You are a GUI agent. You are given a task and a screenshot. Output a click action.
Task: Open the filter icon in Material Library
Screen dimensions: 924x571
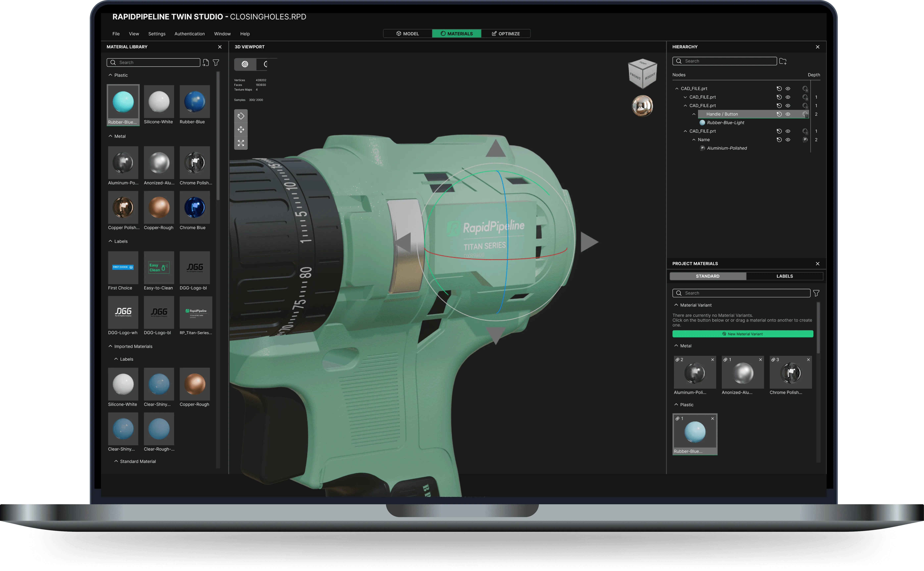click(x=216, y=63)
